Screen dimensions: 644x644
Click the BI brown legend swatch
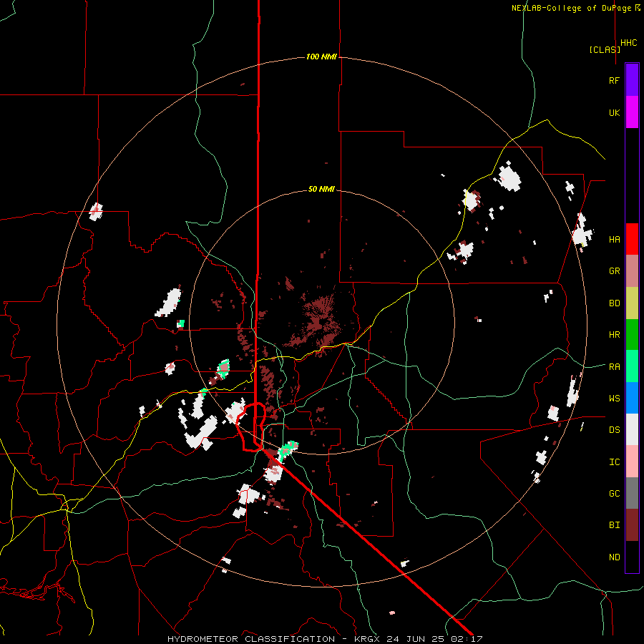(x=632, y=525)
